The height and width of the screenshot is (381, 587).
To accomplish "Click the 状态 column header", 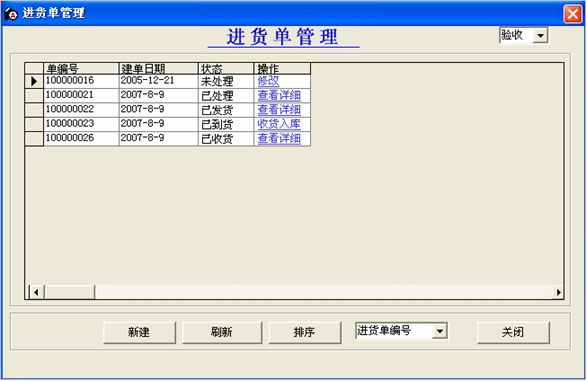I will click(226, 68).
